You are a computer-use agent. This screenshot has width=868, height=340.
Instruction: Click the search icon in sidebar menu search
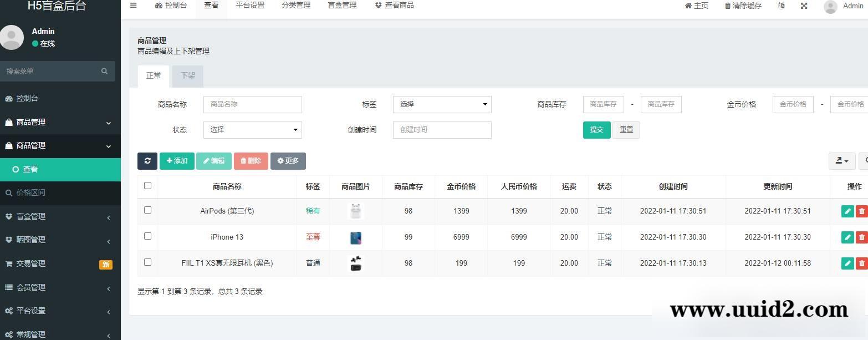click(104, 72)
